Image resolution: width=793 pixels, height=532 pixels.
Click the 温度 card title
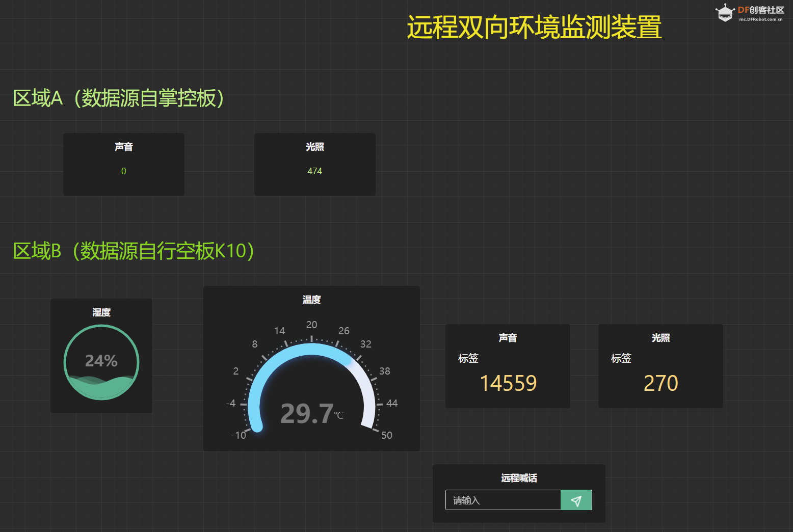(x=311, y=300)
